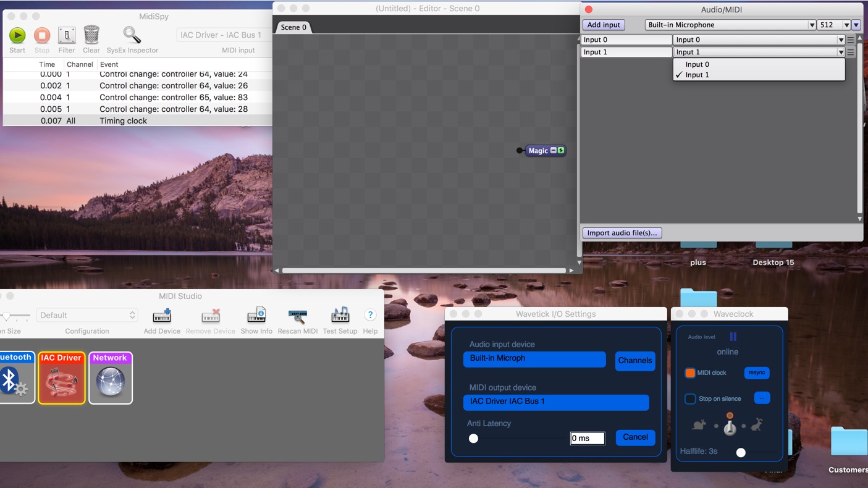This screenshot has width=868, height=488.
Task: Click Add Device in MIDI Studio
Action: click(x=162, y=316)
